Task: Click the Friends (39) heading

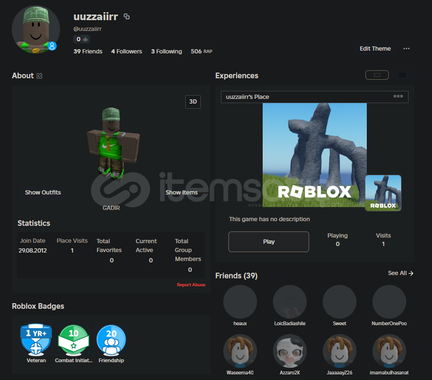Action: click(x=236, y=276)
